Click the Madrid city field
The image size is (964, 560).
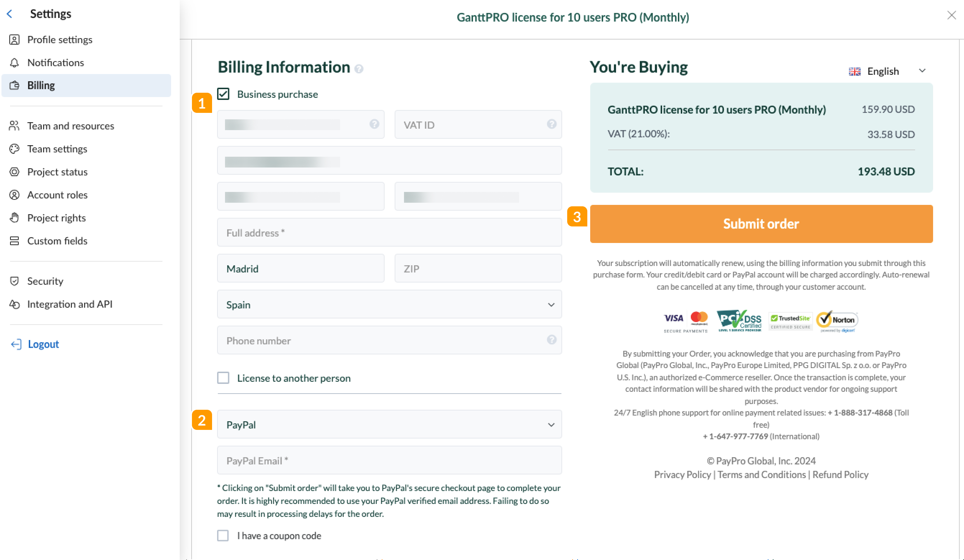pos(301,268)
